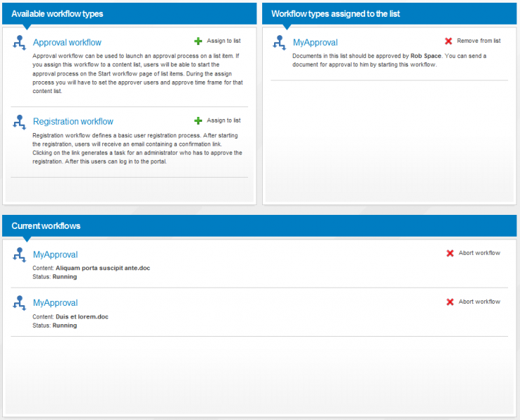520x420 pixels.
Task: Click red X icon for Aliquam porta workflow
Action: pyautogui.click(x=450, y=253)
